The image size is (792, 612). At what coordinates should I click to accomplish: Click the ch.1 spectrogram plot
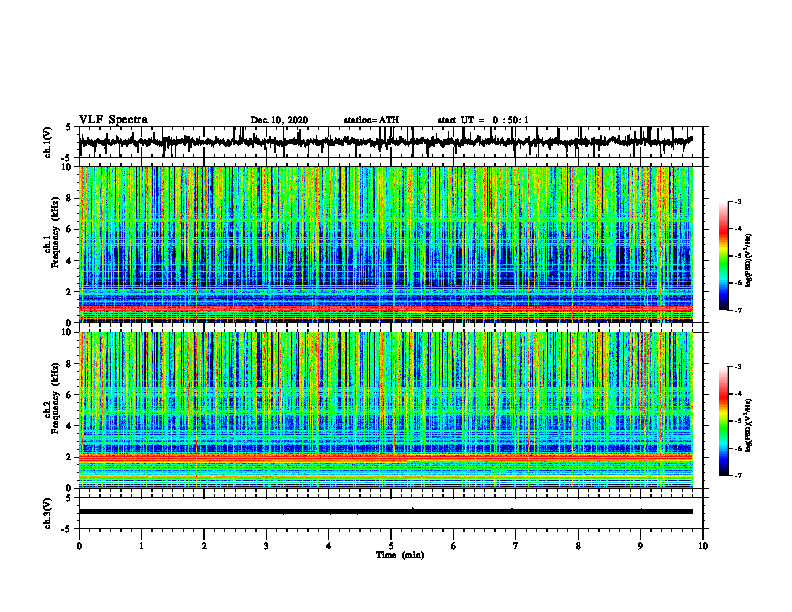pos(385,244)
